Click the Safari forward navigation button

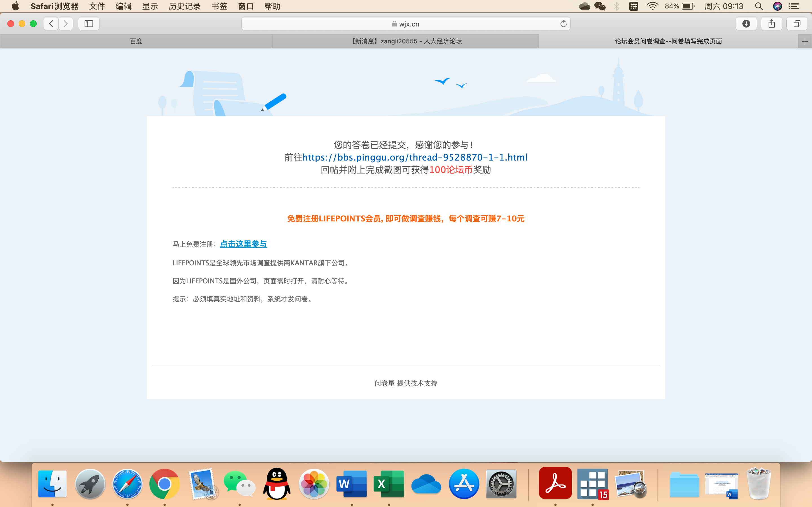pyautogui.click(x=66, y=23)
